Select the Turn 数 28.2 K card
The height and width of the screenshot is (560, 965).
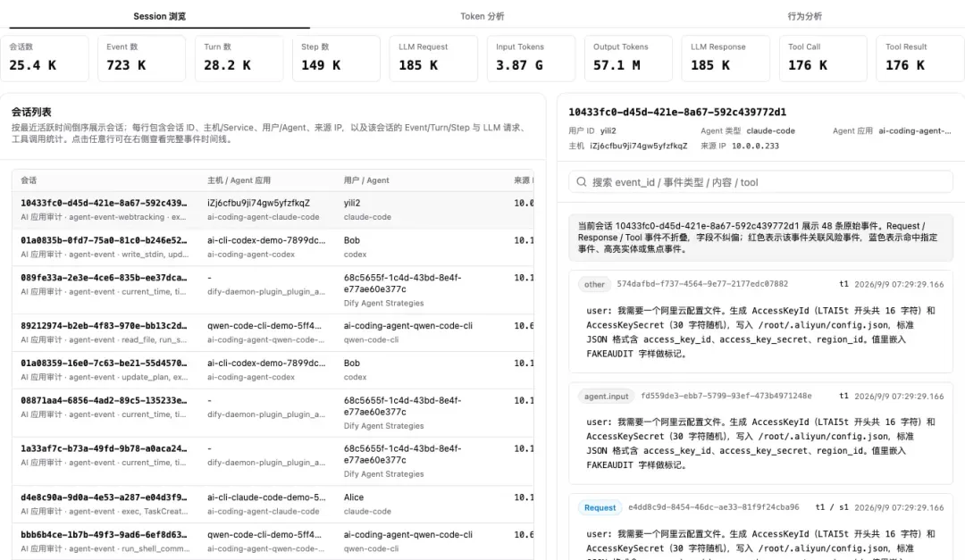239,58
